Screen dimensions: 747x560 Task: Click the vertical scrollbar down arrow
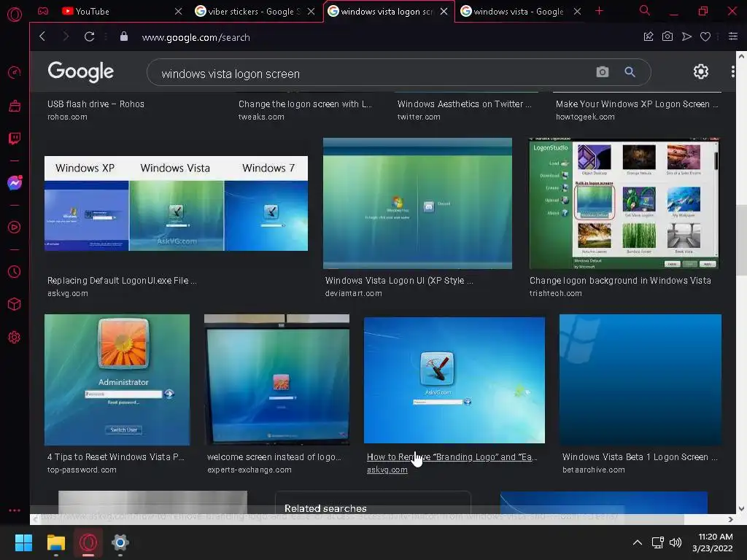click(741, 508)
